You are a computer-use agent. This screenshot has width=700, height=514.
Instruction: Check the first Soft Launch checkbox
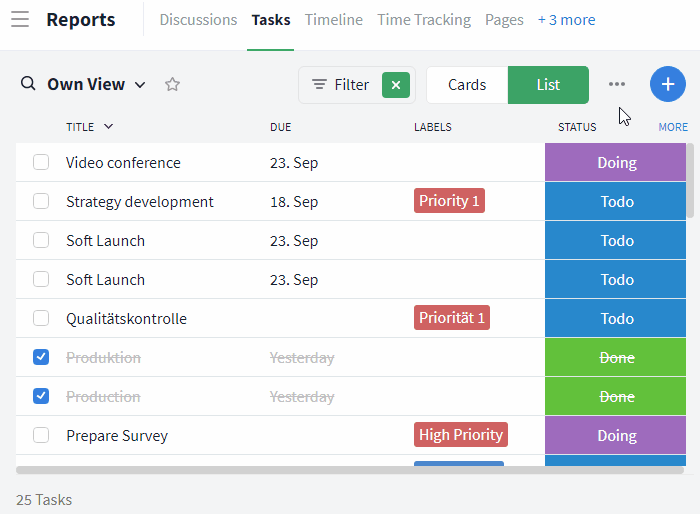pyautogui.click(x=41, y=240)
